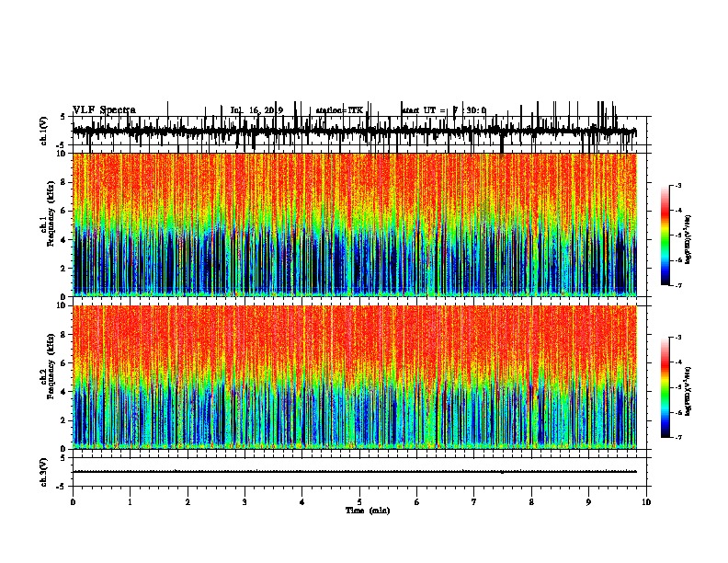The width and height of the screenshot is (728, 563).
Task: Click the "VLF Spectra" plot title
Action: 105,110
